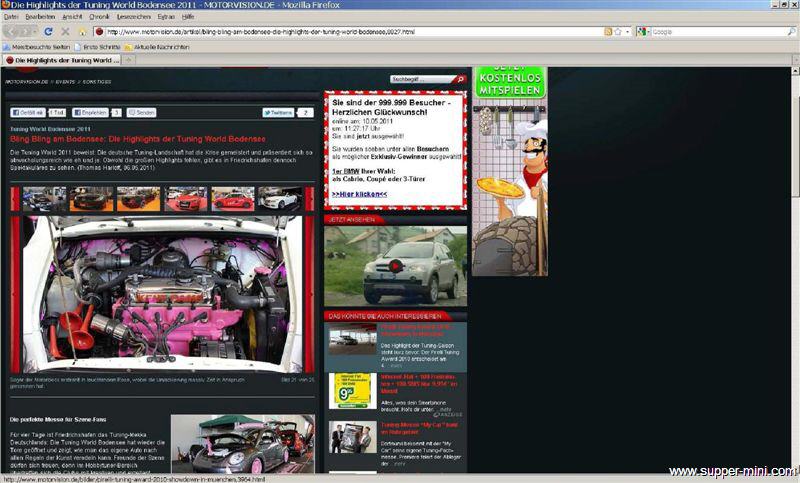Viewport: 800px width, 483px height.
Task: Open the Internet Flat advertisement link
Action: [x=419, y=384]
